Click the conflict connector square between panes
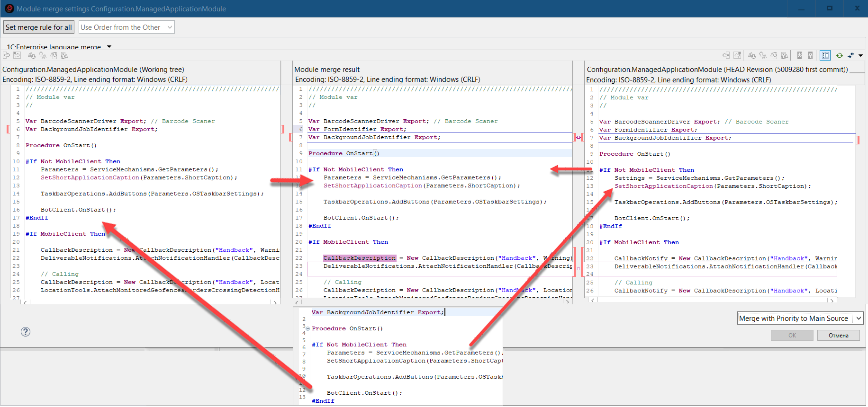Screen dimensions: 868x407 [x=578, y=137]
